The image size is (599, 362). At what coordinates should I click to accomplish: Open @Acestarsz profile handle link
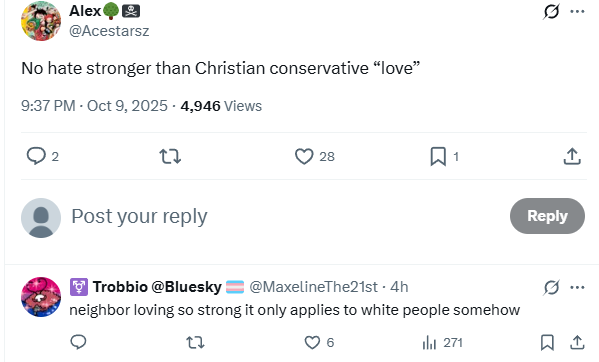point(109,31)
